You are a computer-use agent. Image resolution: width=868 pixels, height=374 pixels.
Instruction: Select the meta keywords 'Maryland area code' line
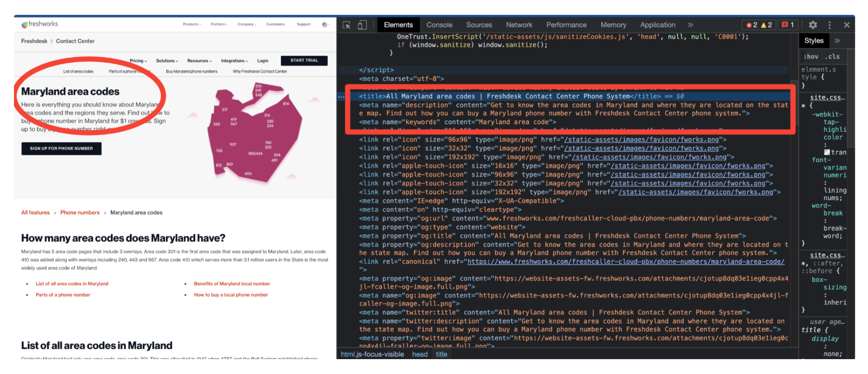coord(458,122)
